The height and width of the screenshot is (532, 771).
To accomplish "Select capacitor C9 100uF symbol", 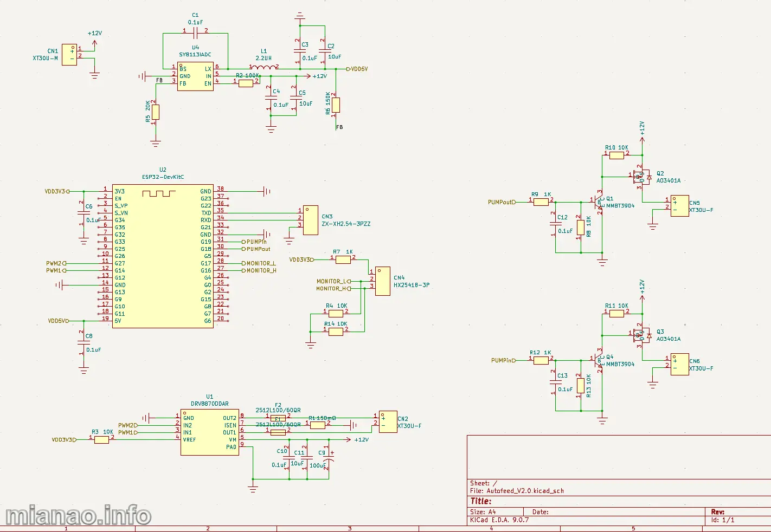I will point(327,464).
